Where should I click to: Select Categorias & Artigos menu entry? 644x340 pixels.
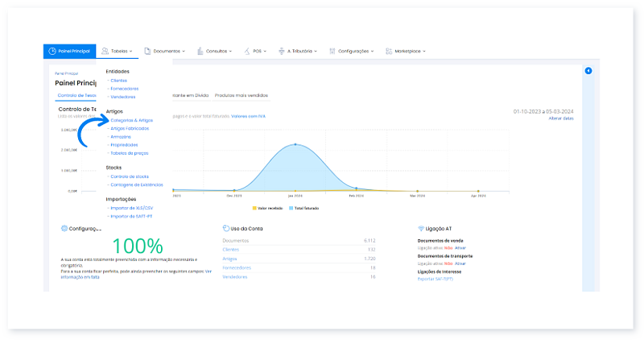[131, 120]
